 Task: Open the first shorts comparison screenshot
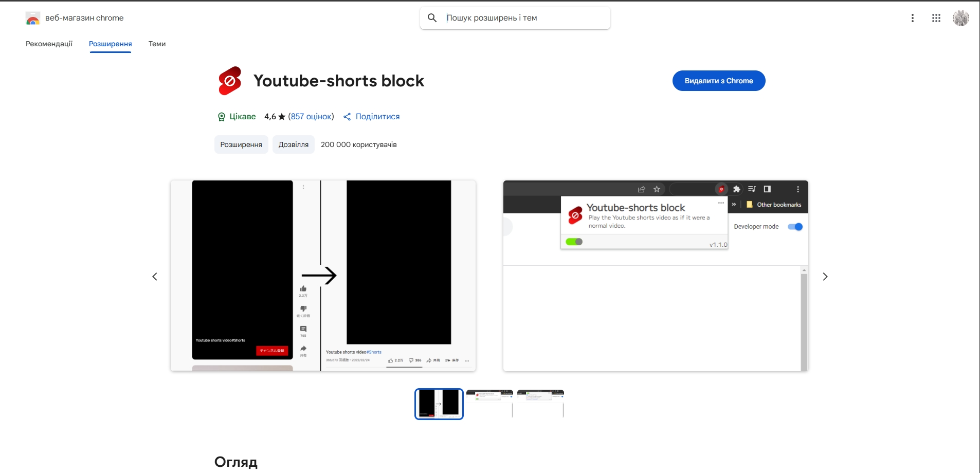click(x=323, y=276)
